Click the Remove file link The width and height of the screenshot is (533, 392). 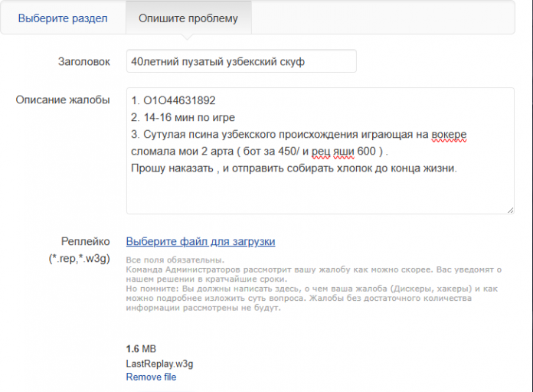click(151, 377)
